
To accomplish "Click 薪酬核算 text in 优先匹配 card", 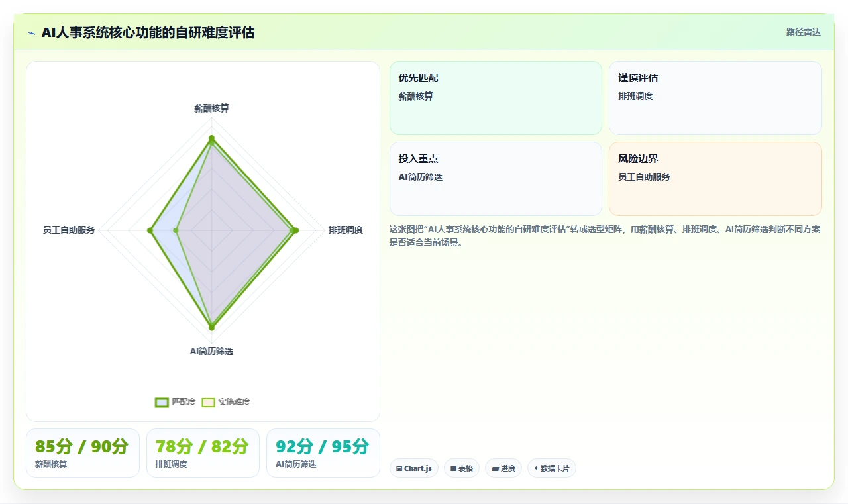I will (415, 96).
